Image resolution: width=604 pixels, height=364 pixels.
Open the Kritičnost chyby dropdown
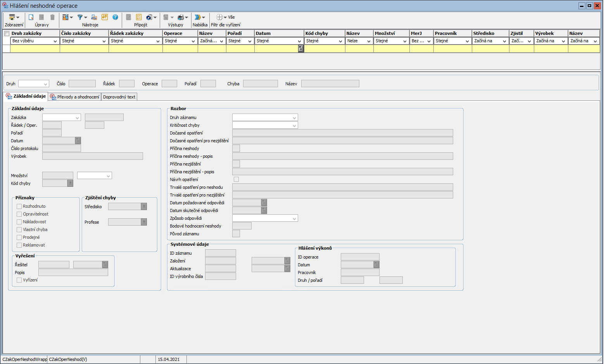[294, 125]
